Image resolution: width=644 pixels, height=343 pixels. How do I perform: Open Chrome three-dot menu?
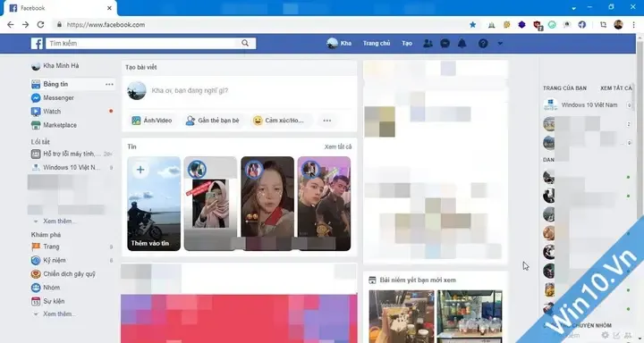634,25
